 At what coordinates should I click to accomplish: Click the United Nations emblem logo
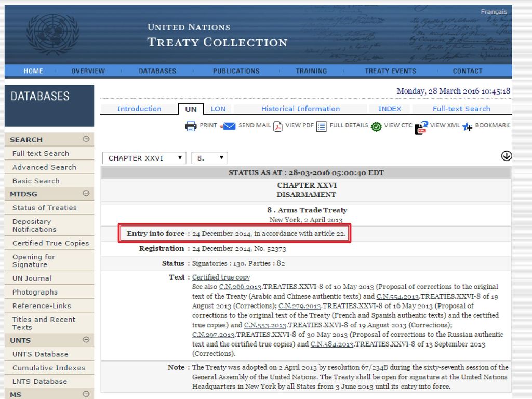tap(52, 34)
